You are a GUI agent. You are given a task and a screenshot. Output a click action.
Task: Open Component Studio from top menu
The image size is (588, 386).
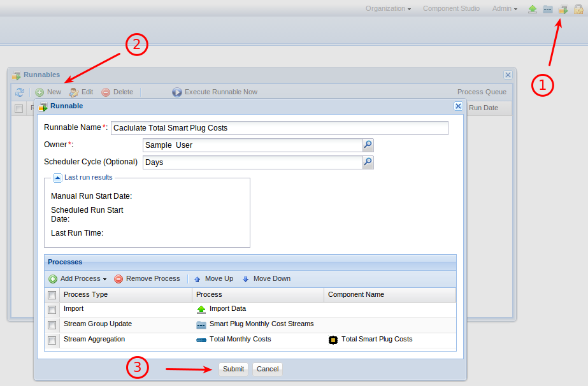point(450,9)
